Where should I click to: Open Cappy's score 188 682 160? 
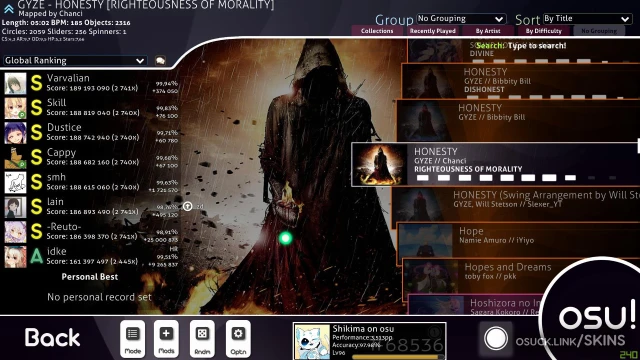[92, 158]
